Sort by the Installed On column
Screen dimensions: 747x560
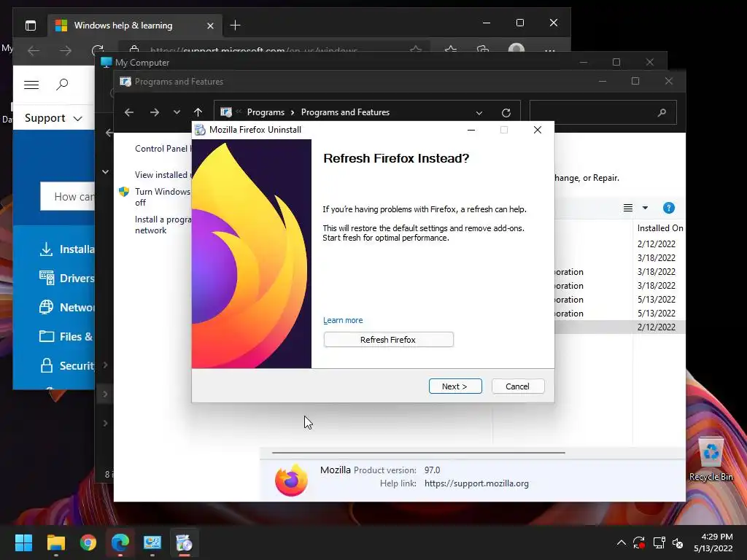click(x=659, y=228)
